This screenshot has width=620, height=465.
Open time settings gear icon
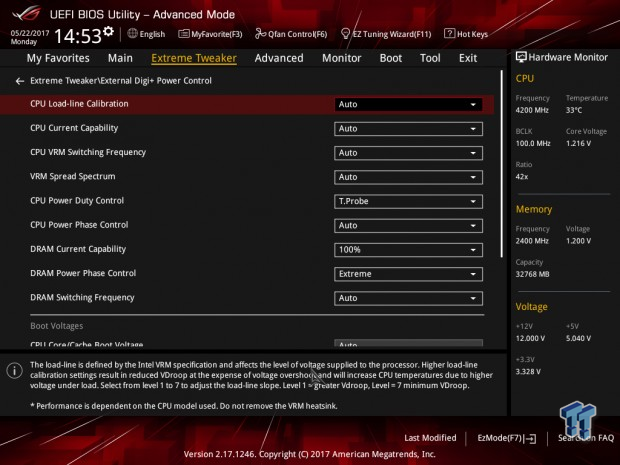pyautogui.click(x=108, y=32)
